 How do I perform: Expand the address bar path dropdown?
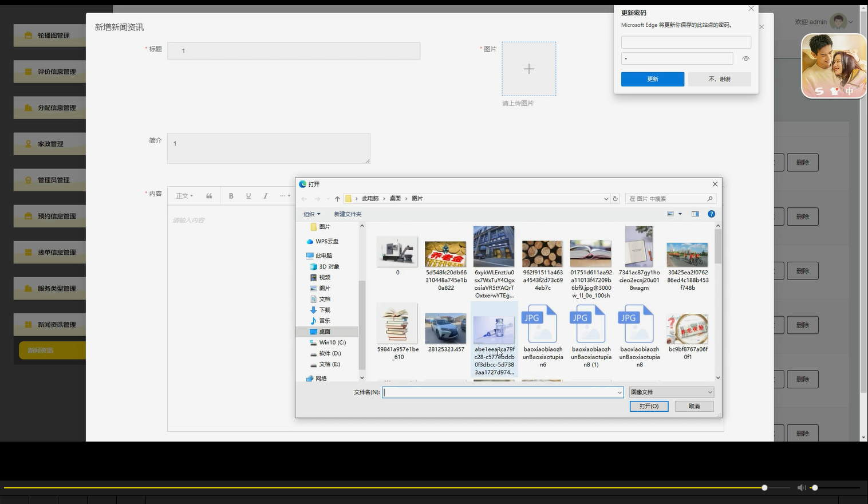coord(606,199)
